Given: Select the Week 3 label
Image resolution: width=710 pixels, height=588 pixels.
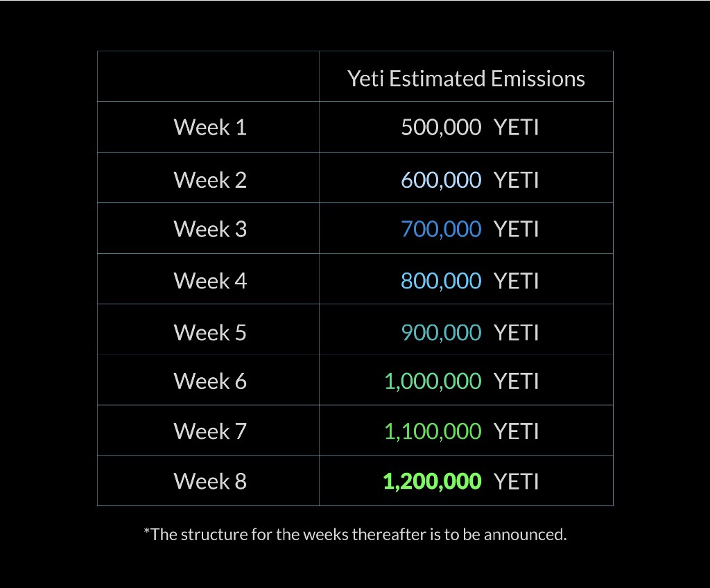Looking at the screenshot, I should click(210, 229).
